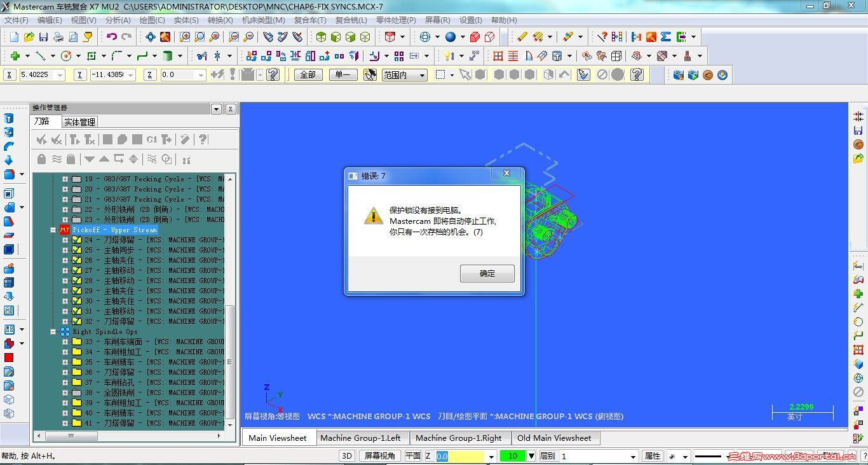Click the G1 post process icon
The image size is (868, 465).
[x=151, y=139]
